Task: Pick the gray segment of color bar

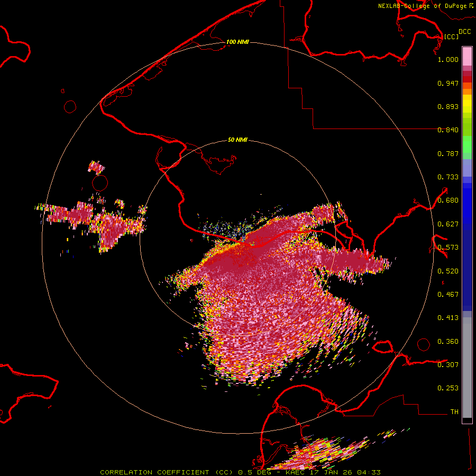Action: click(x=467, y=368)
